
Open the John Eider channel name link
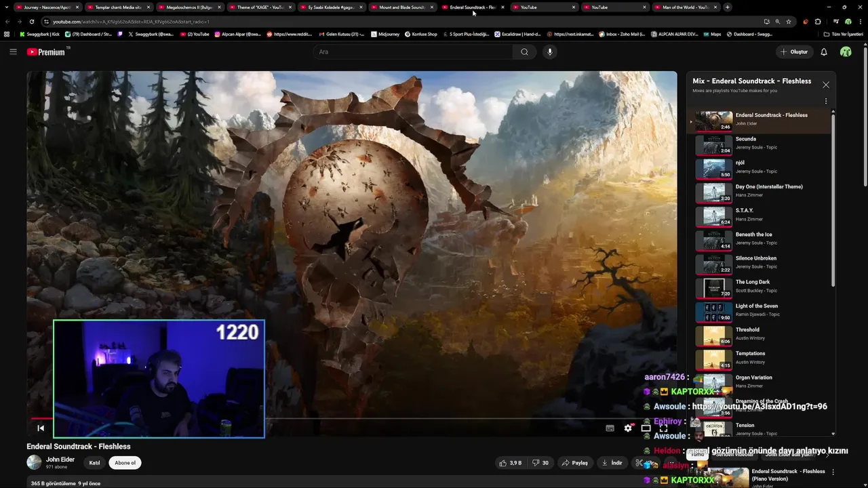tap(60, 460)
